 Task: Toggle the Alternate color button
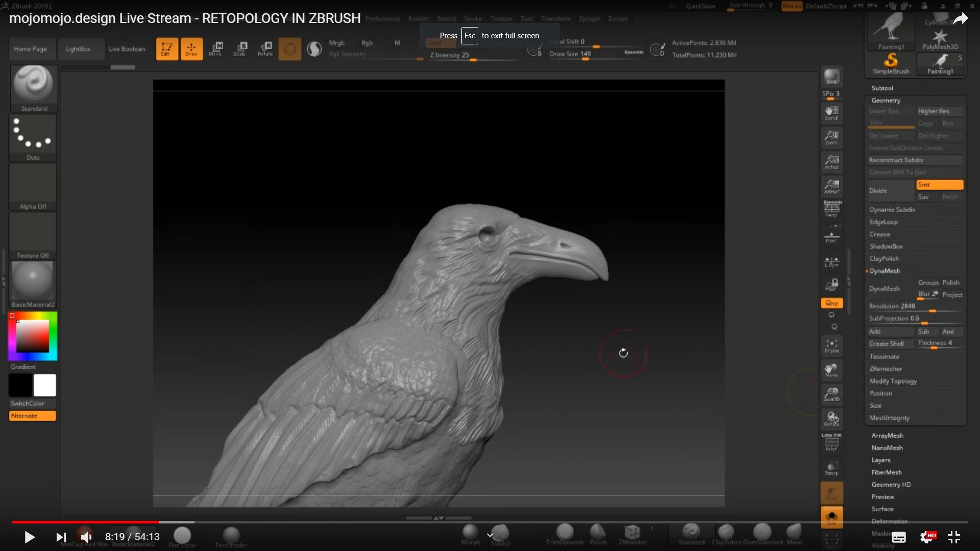click(x=32, y=416)
